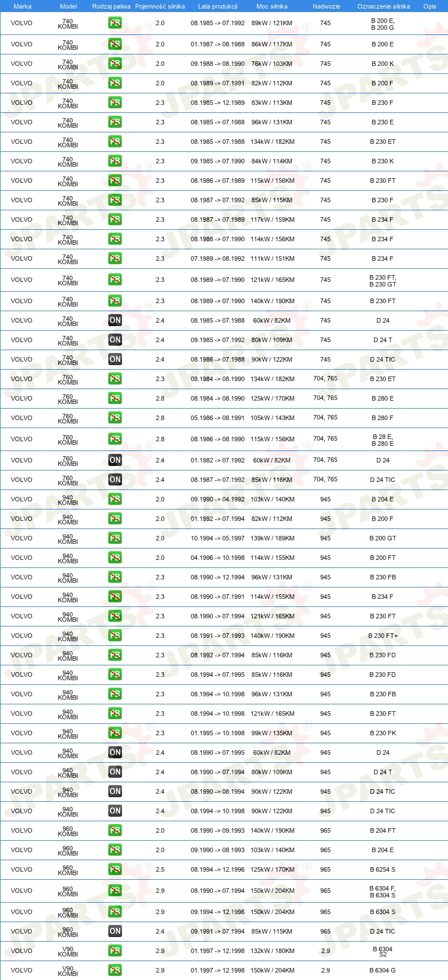Select petrol icon in B 230 E row
The width and height of the screenshot is (448, 980).
point(115,122)
